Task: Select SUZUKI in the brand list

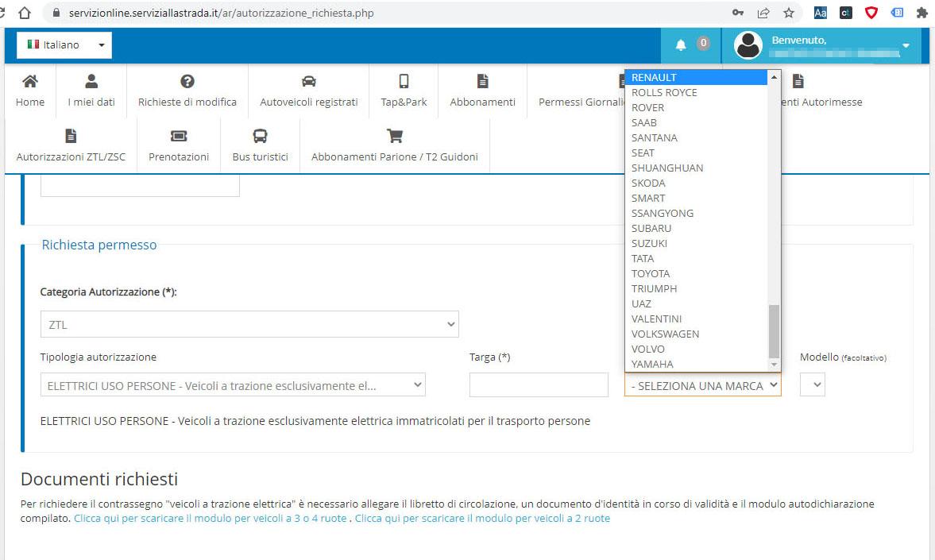Action: click(697, 243)
